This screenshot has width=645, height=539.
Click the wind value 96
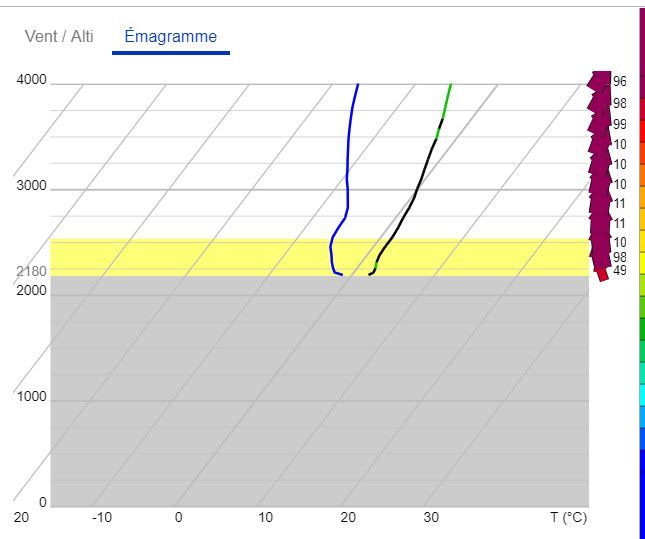pyautogui.click(x=620, y=81)
